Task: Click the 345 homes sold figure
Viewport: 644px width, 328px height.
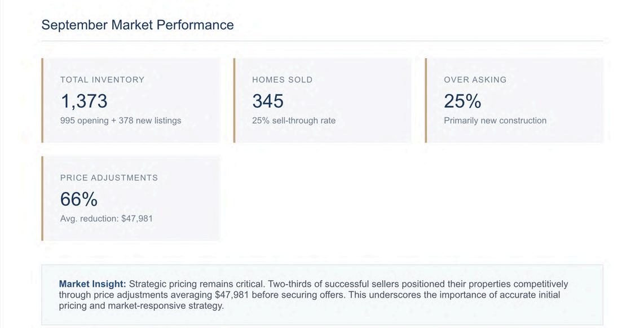Action: [268, 101]
